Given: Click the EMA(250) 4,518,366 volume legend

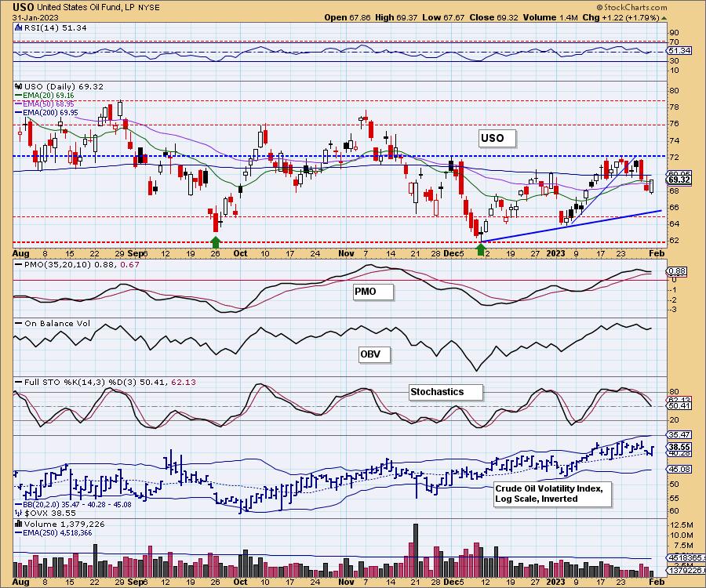Looking at the screenshot, I should 53,533.
